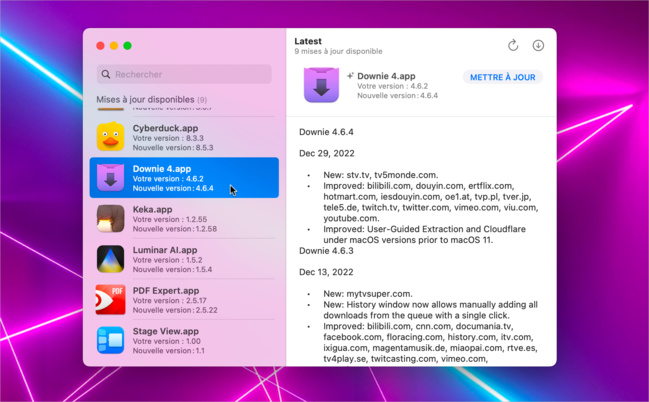This screenshot has width=649, height=402.
Task: Click the 'Mises à jour disponibles (9)' header
Action: (151, 99)
